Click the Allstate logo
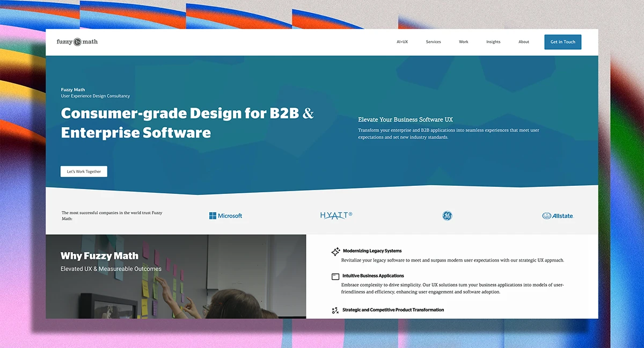Viewport: 644px width, 348px height. [558, 216]
